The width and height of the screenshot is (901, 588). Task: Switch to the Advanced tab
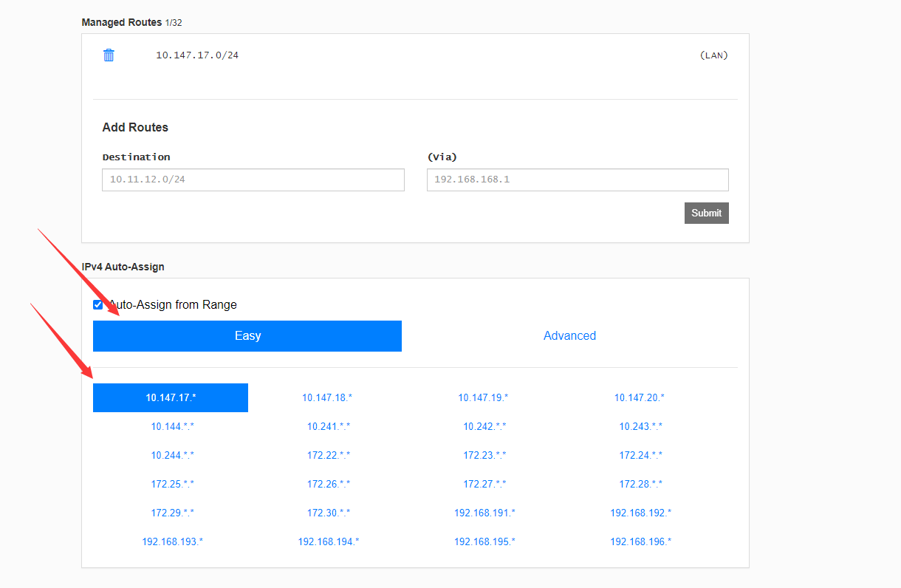569,336
